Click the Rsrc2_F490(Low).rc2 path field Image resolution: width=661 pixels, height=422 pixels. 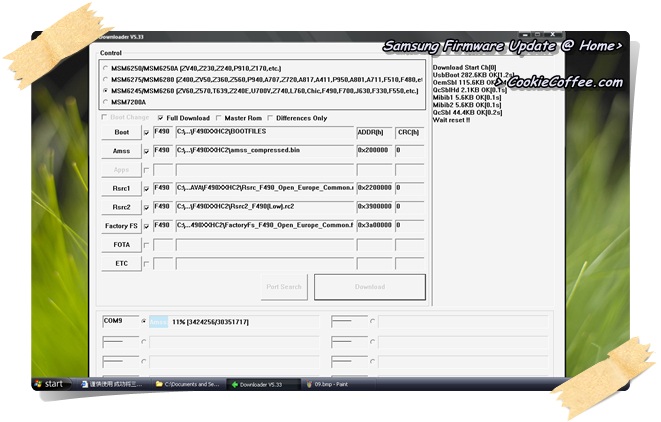[x=265, y=207]
